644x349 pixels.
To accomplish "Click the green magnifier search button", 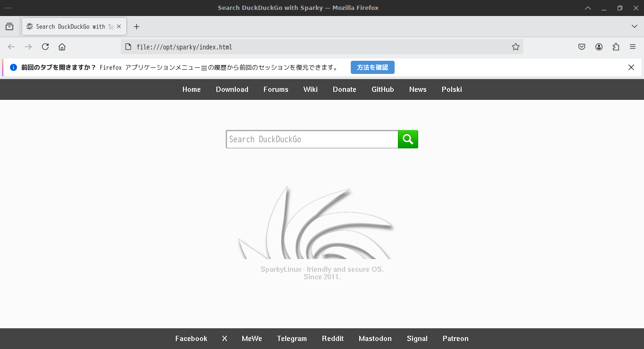I will pos(408,139).
